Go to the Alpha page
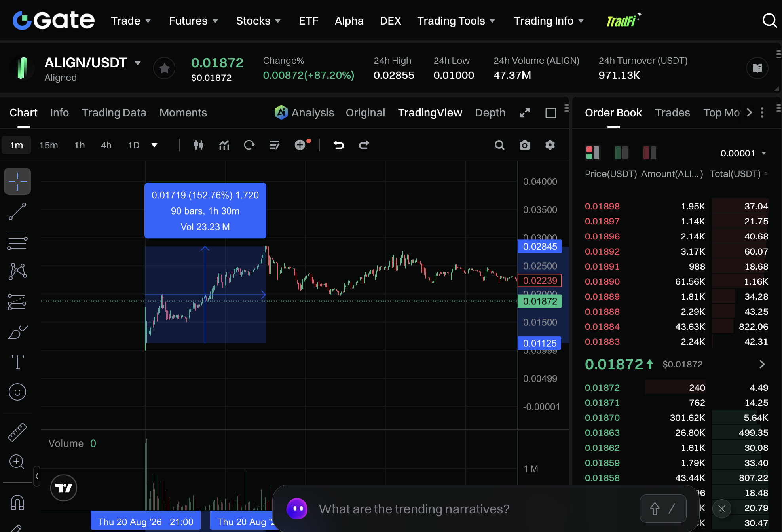The width and height of the screenshot is (782, 532). [x=349, y=21]
